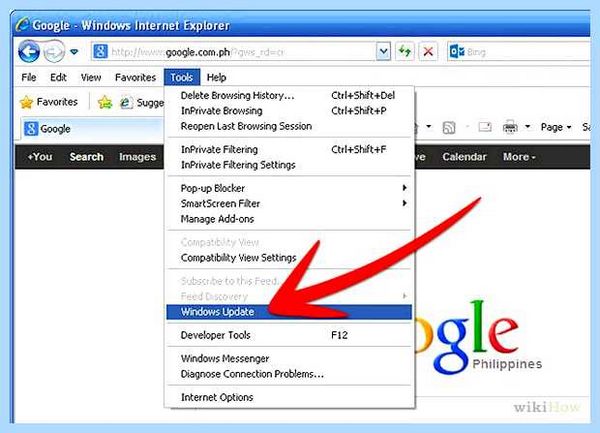This screenshot has width=600, height=433.
Task: Open the Favorites menu in menu bar
Action: [x=135, y=77]
